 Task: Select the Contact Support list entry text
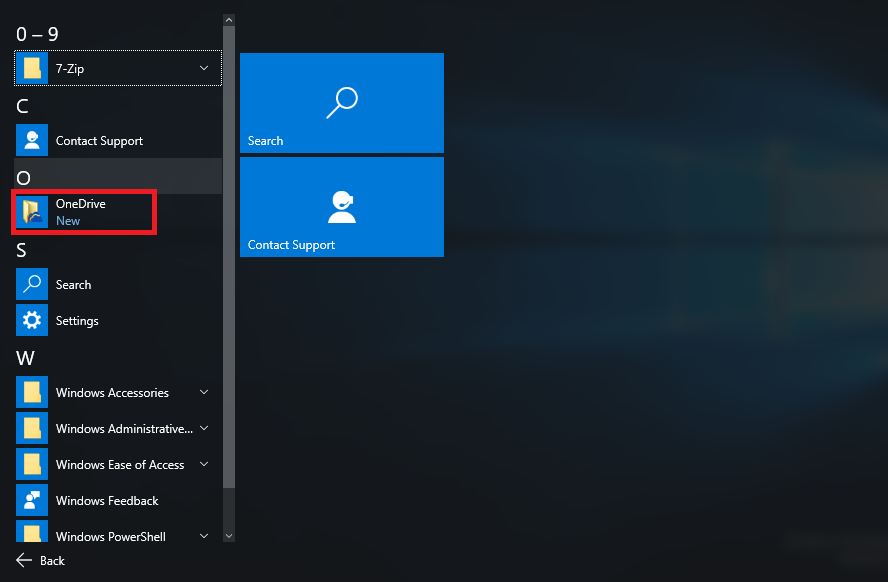coord(99,141)
